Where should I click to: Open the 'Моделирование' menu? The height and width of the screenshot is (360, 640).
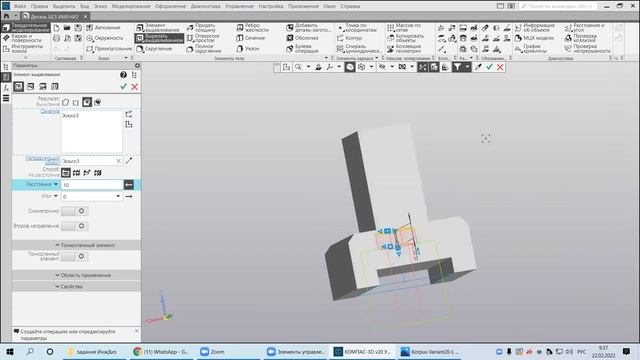coord(131,6)
